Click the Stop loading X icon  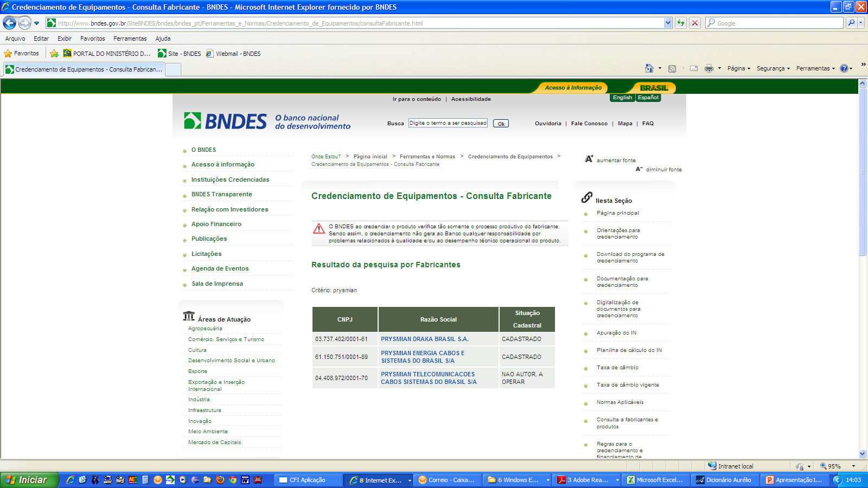(695, 23)
